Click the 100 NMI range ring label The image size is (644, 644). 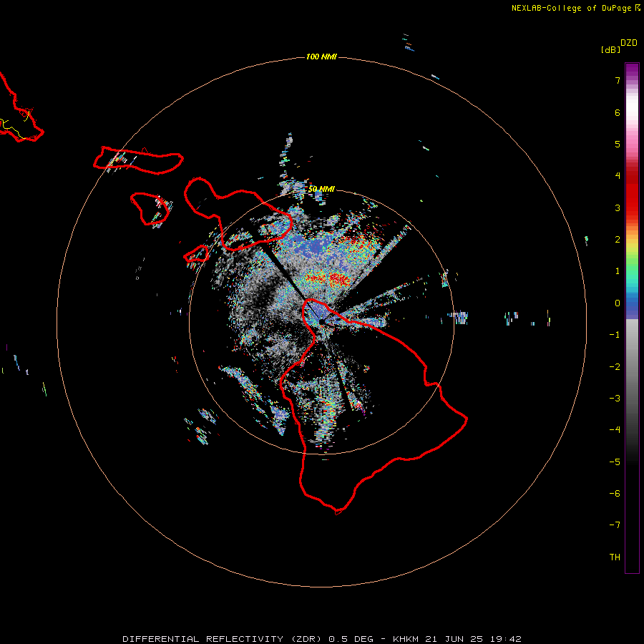[321, 57]
